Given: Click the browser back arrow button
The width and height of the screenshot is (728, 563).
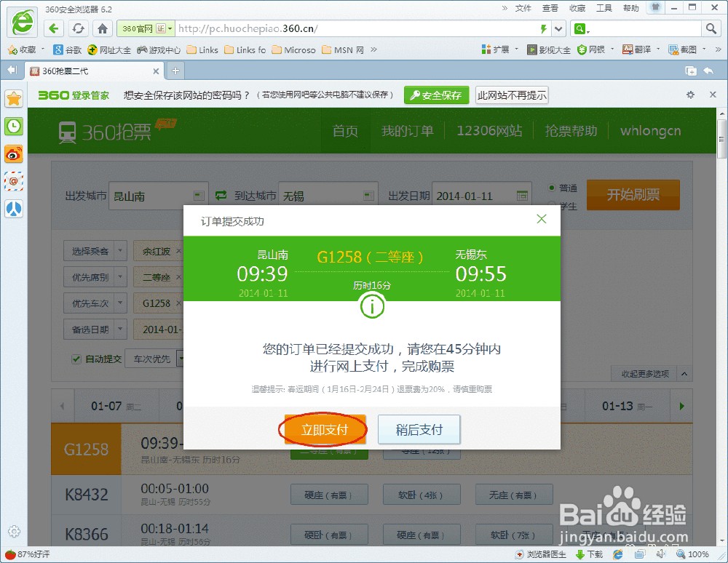Looking at the screenshot, I should [x=54, y=29].
